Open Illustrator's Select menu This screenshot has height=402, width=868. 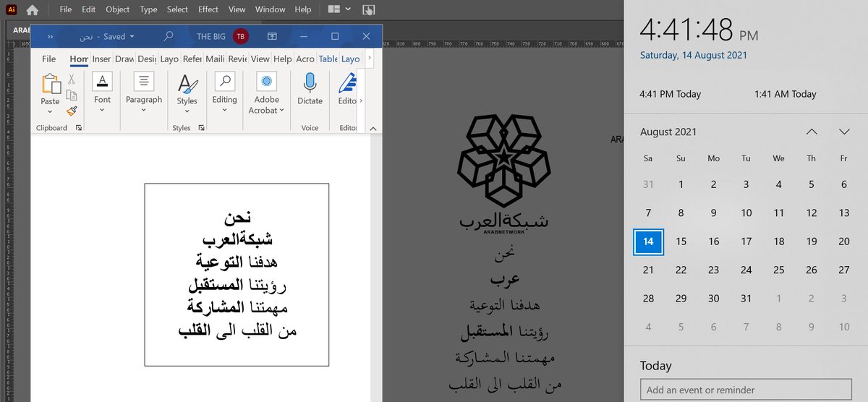[x=177, y=9]
